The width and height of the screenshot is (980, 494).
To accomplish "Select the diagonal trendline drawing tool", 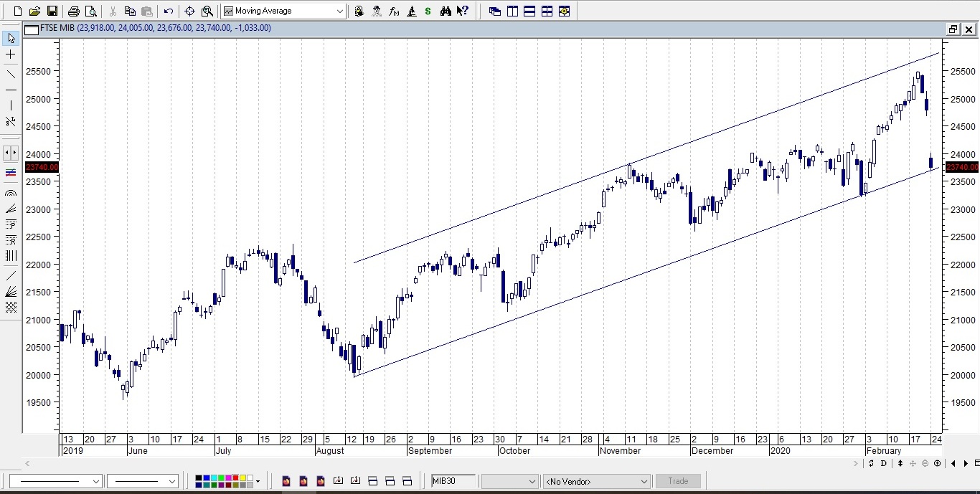I will pos(11,74).
